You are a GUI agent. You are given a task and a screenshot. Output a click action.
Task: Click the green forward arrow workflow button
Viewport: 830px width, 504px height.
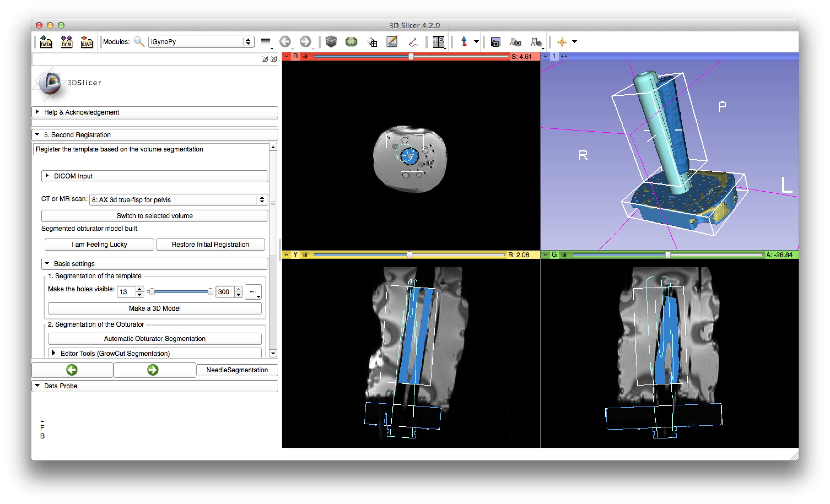point(153,370)
